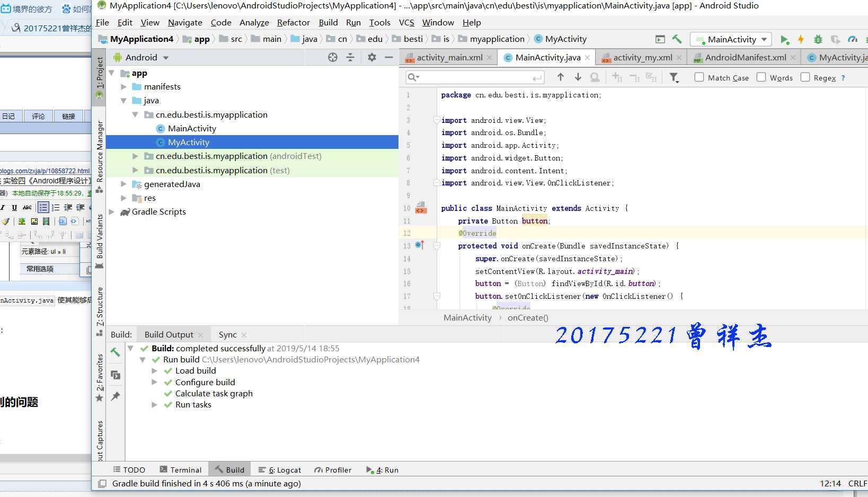Open the Sync tab in Build panel

click(x=227, y=334)
